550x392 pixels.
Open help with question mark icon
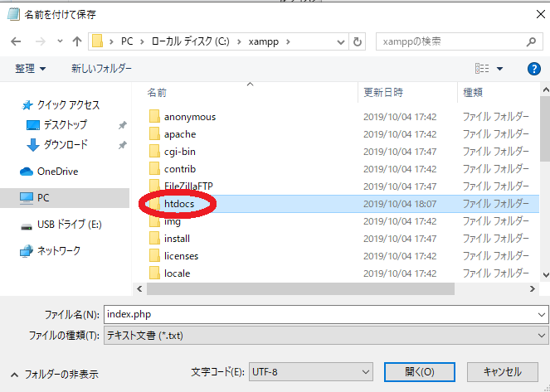coord(534,69)
